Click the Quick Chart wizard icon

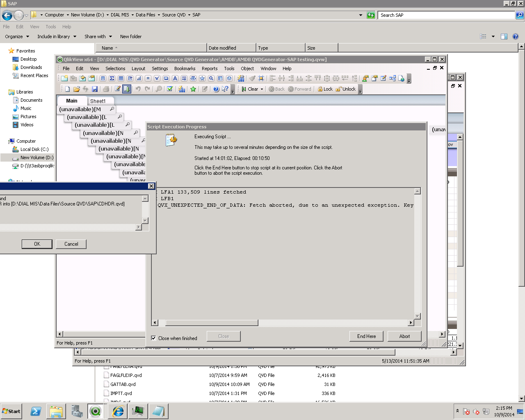coord(182,89)
